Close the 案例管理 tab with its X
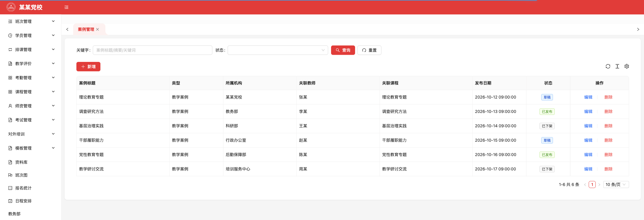This screenshot has width=644, height=220. [97, 29]
